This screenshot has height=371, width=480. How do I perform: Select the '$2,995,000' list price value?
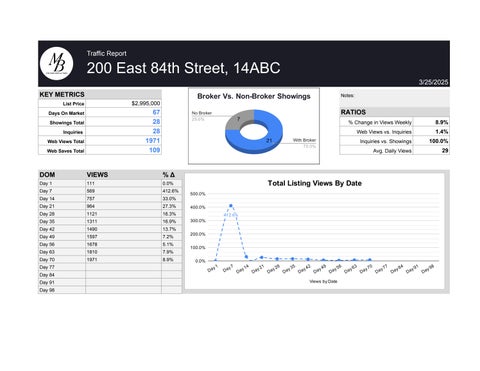click(x=146, y=103)
